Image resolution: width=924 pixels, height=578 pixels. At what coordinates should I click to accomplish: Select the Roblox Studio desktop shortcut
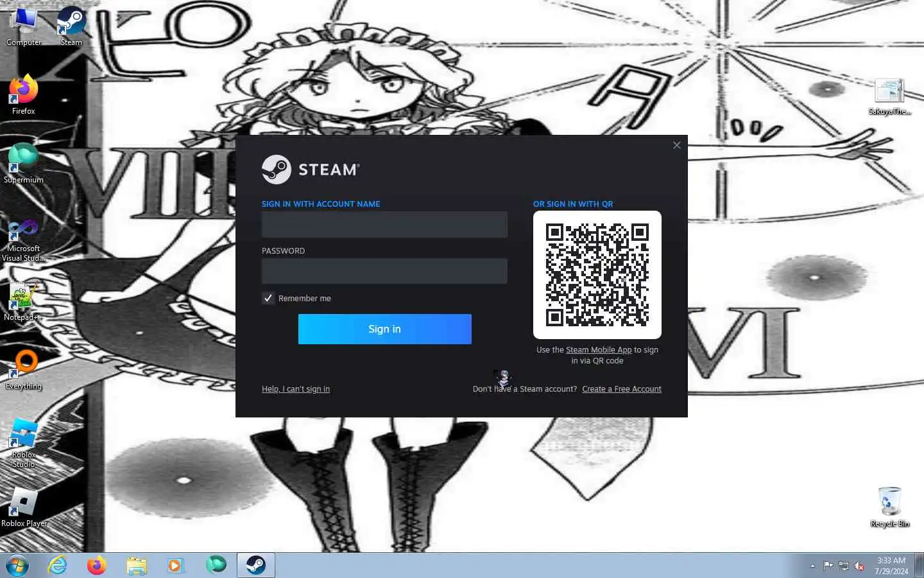[24, 443]
